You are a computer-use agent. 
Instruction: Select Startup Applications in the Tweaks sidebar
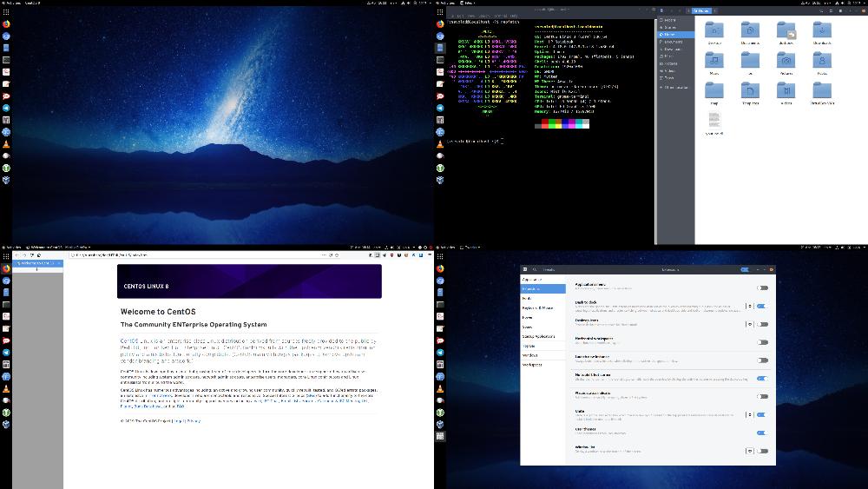[x=543, y=336]
